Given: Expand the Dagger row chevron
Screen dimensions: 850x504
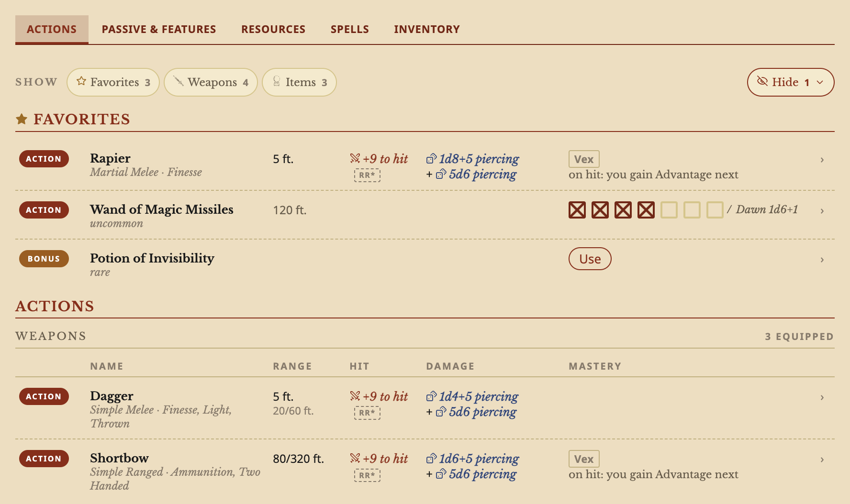Looking at the screenshot, I should point(822,397).
